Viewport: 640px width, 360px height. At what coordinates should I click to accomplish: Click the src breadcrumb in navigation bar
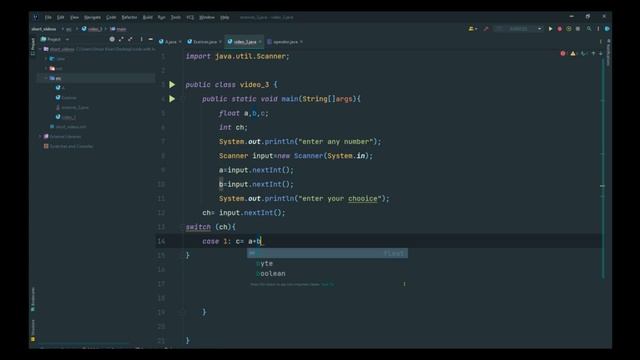click(69, 29)
